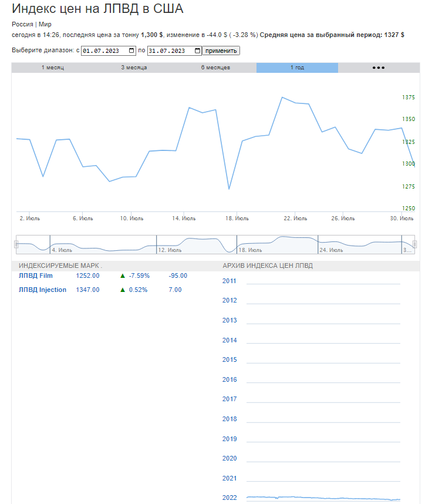The width and height of the screenshot is (432, 504).
Task: Click the -7.59% percent value
Action: [139, 275]
